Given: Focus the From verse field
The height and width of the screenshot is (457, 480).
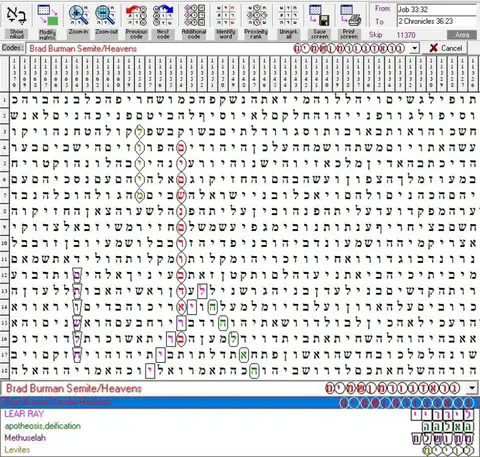Looking at the screenshot, I should click(x=437, y=10).
